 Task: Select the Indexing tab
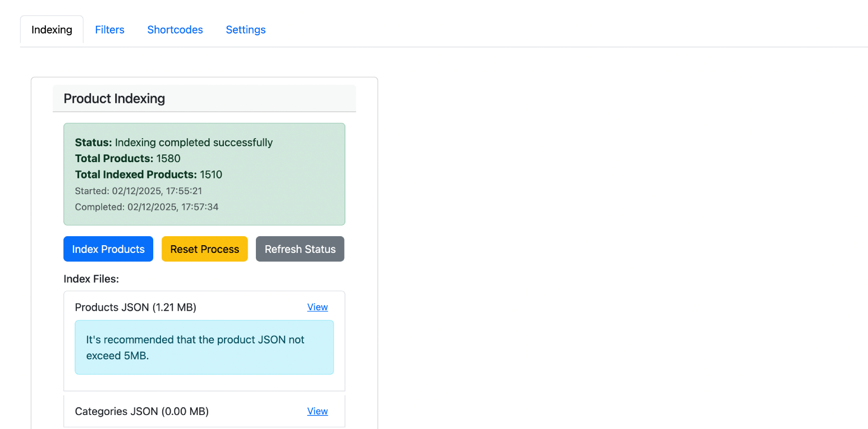(52, 29)
